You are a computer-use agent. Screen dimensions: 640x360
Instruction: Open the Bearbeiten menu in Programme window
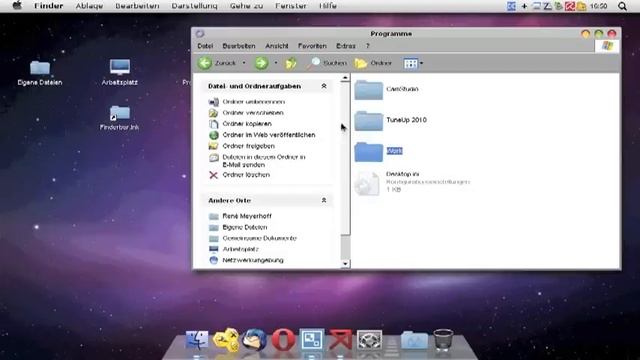point(239,46)
